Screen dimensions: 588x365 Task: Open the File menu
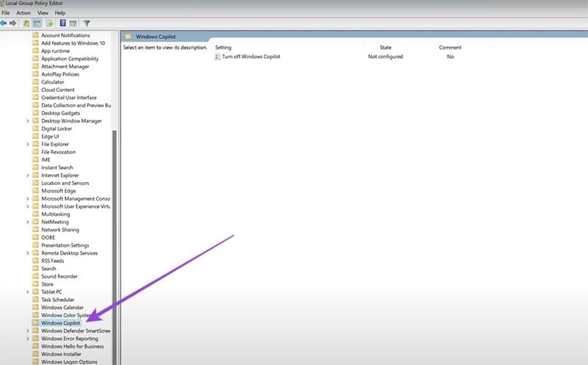[x=6, y=12]
